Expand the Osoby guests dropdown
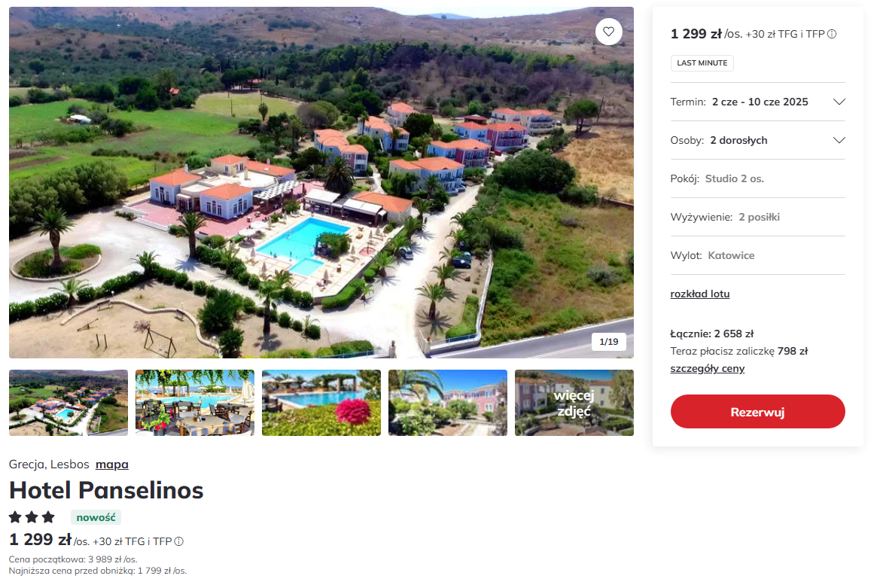883x588 pixels. pyautogui.click(x=839, y=140)
